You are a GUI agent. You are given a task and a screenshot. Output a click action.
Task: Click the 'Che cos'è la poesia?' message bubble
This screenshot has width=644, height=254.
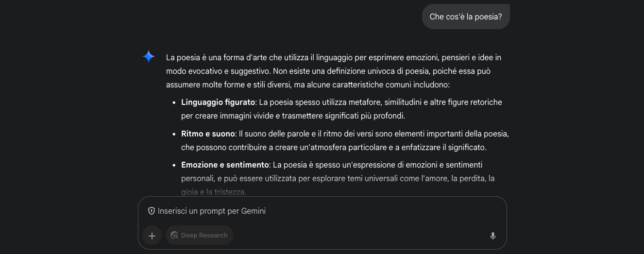[x=466, y=17]
